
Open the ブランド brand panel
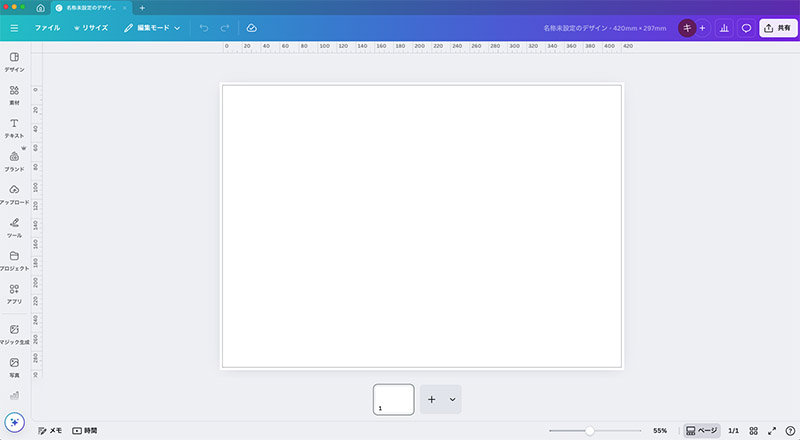pos(14,160)
